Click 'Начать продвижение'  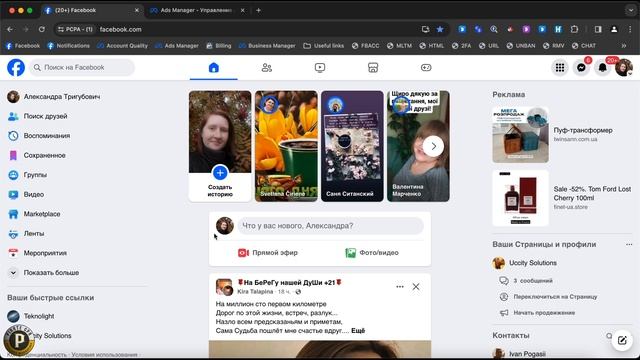[x=544, y=313]
